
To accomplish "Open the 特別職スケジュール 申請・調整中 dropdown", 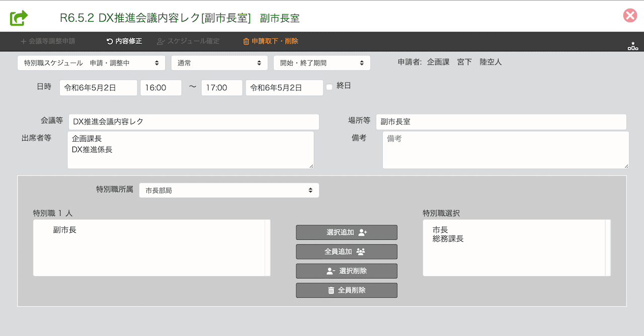I will pos(91,63).
